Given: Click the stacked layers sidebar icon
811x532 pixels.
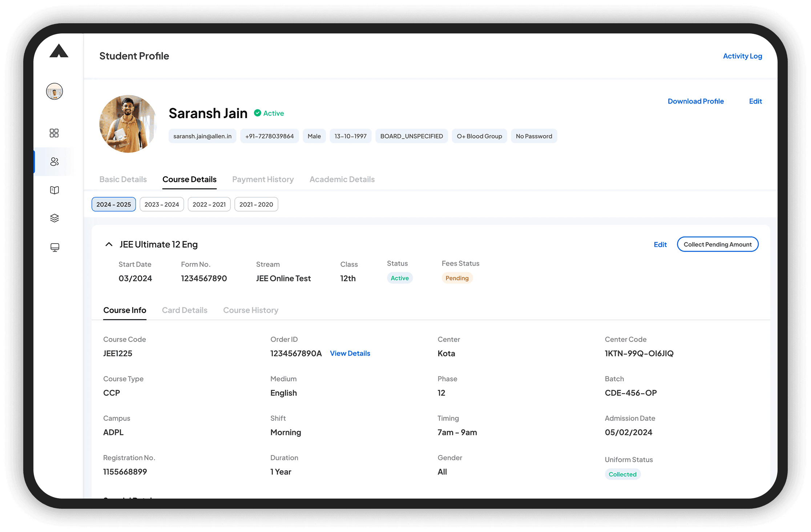Looking at the screenshot, I should [x=55, y=218].
